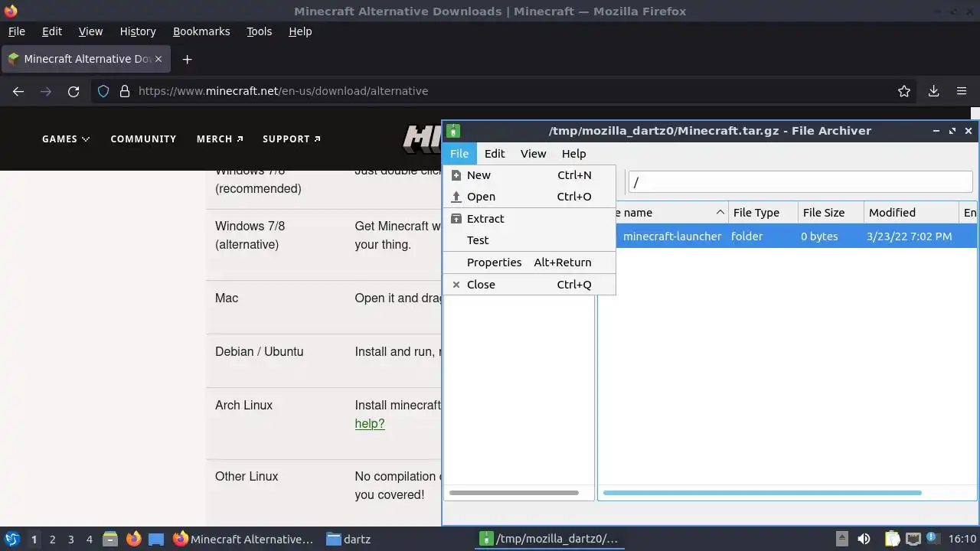Click the 'Mac' row label
Viewport: 980px width, 551px height.
(x=227, y=298)
